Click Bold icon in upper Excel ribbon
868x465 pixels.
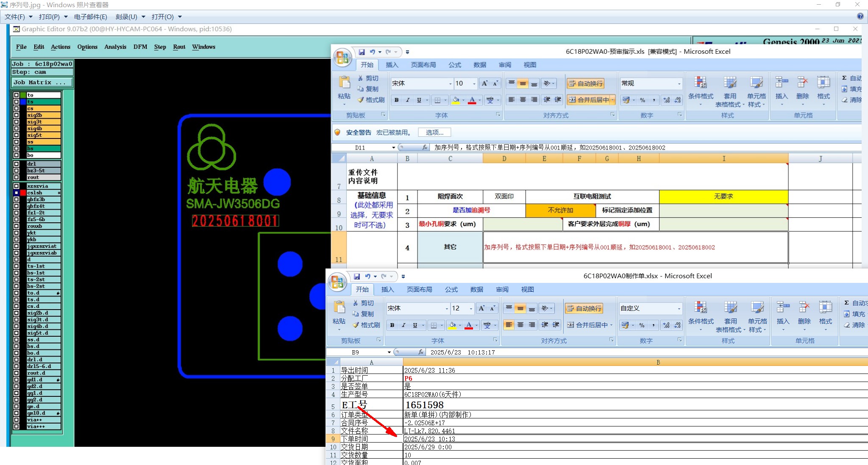click(396, 100)
